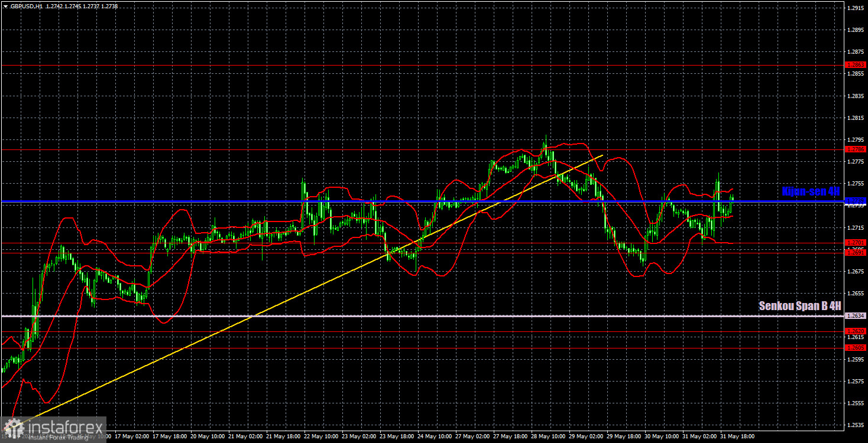
Task: Click the 1.2895 price axis value
Action: [x=856, y=30]
